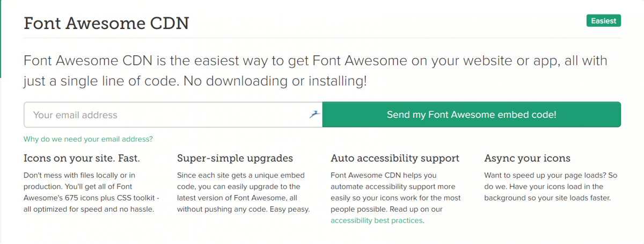Click the 'Auto accessibility support' heading

click(395, 159)
